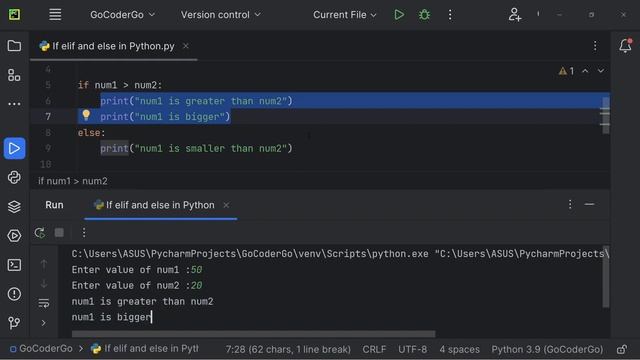Image resolution: width=640 pixels, height=360 pixels.
Task: Change the 4 spaces indent setting
Action: coord(459,349)
